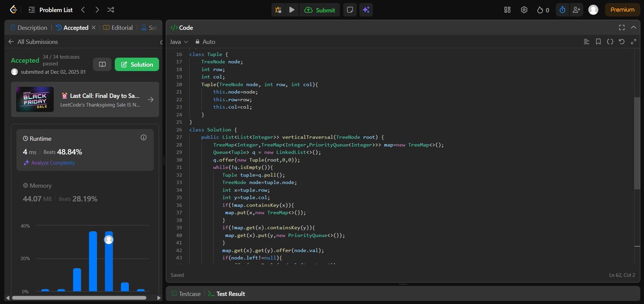Click code line 26 'class Solution {'

point(212,130)
